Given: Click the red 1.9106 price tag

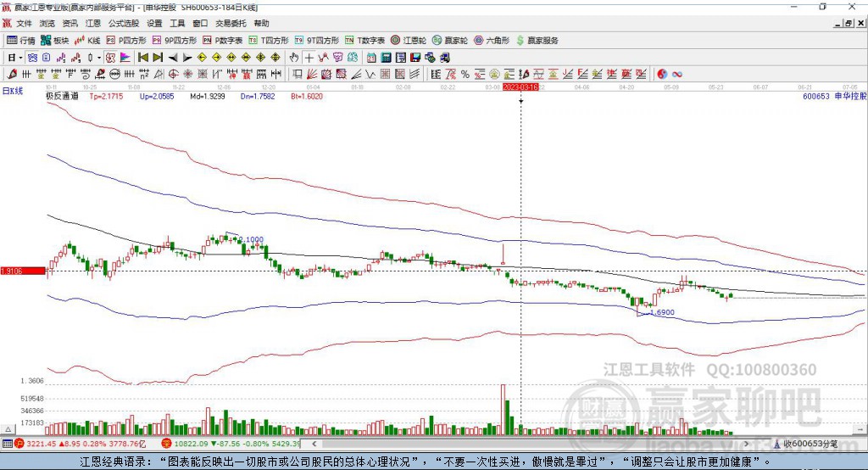Looking at the screenshot, I should click(x=23, y=271).
